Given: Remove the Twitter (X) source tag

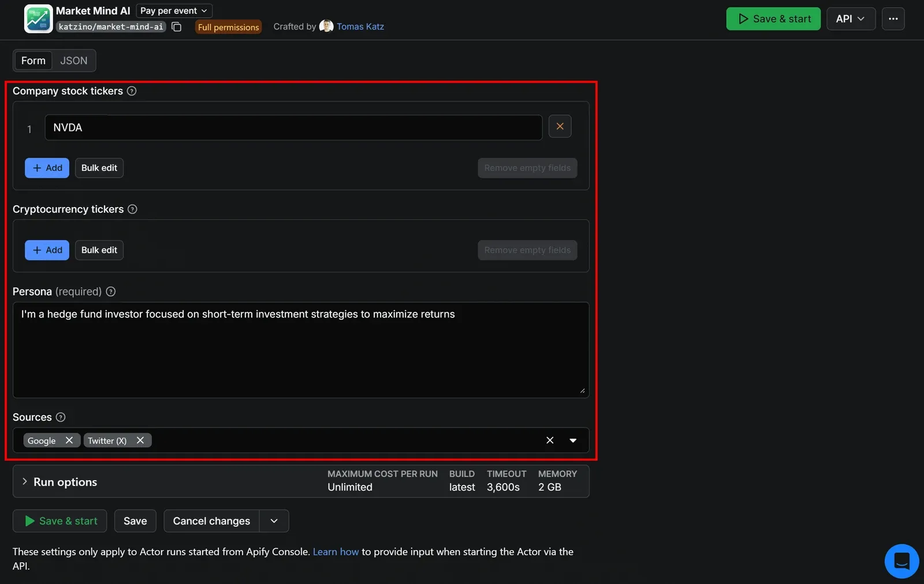Looking at the screenshot, I should pyautogui.click(x=140, y=440).
